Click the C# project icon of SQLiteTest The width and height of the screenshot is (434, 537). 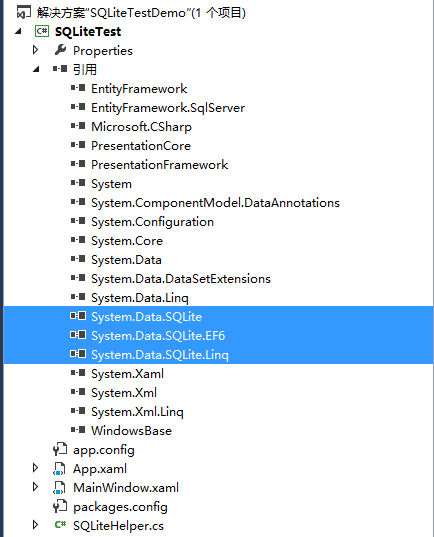[42, 32]
